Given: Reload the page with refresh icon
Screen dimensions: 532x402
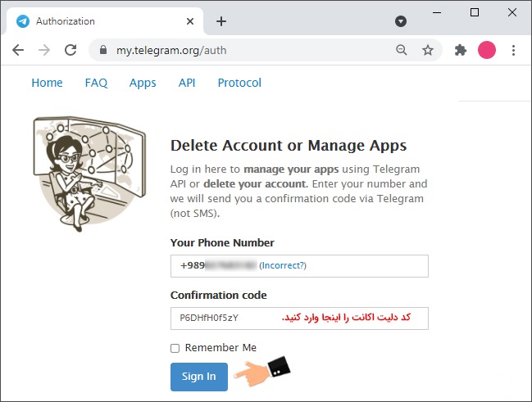Looking at the screenshot, I should (x=71, y=50).
